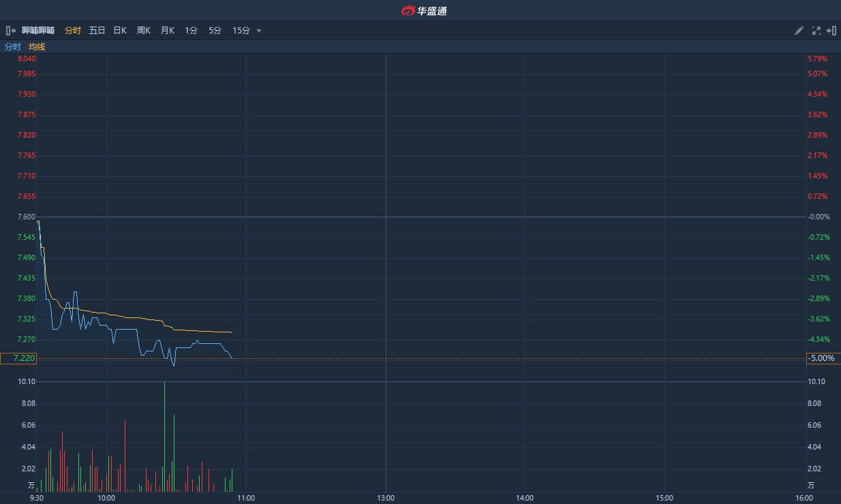Click the right side panel arrow icon
This screenshot has width=841, height=504.
pyautogui.click(x=831, y=31)
